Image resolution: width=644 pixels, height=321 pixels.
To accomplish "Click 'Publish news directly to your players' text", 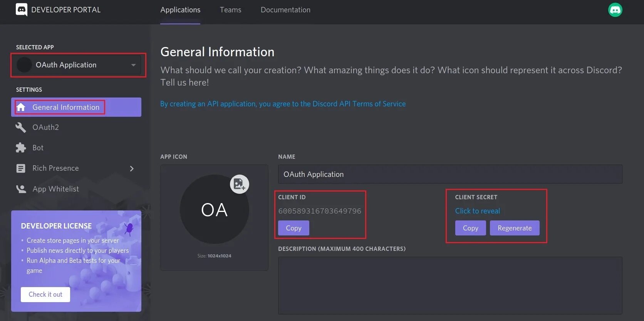I will [x=78, y=250].
